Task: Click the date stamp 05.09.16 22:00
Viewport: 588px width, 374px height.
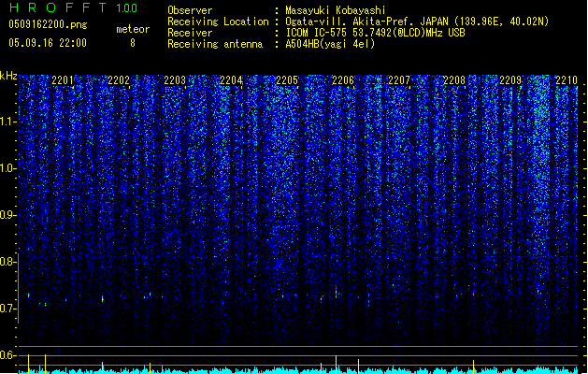Action: 48,42
